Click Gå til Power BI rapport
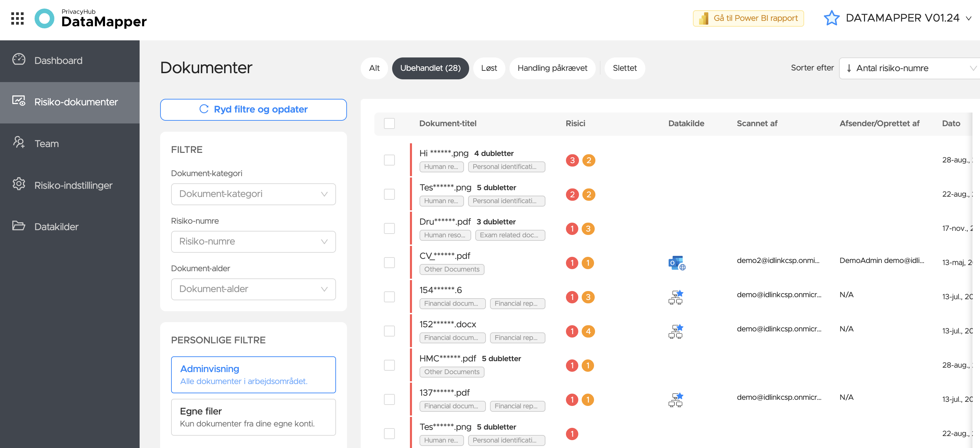The image size is (980, 448). 748,18
